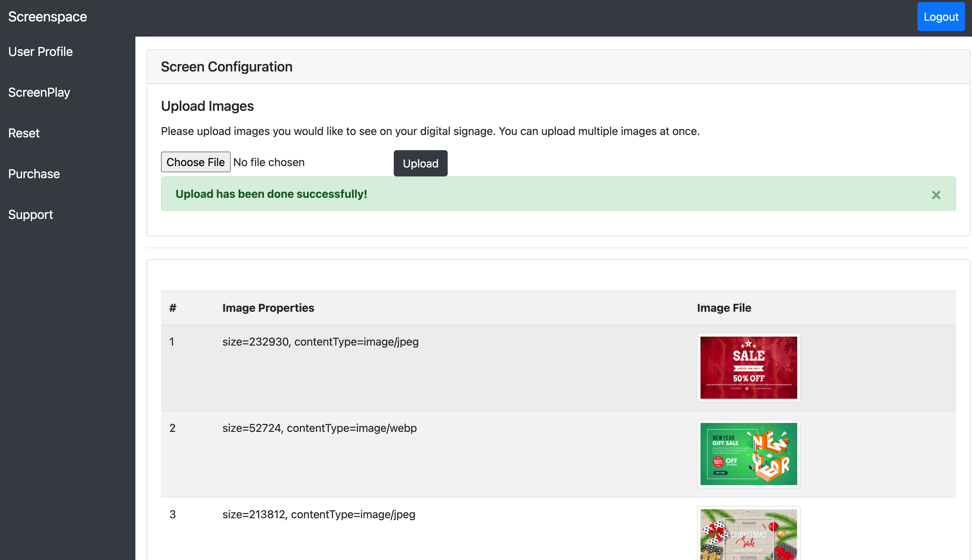Select row 3 size=213812 jpeg entry
Viewport: 972px width, 560px height.
(x=318, y=514)
